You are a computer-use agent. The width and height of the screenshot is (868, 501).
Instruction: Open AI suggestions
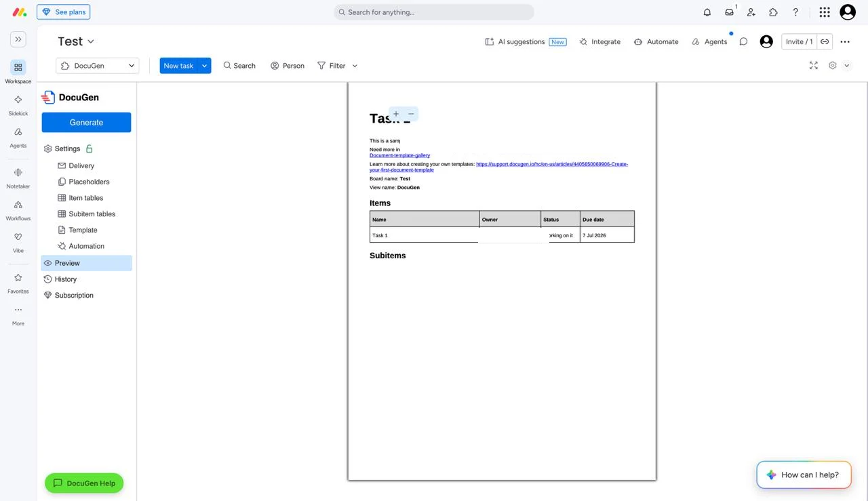(526, 41)
